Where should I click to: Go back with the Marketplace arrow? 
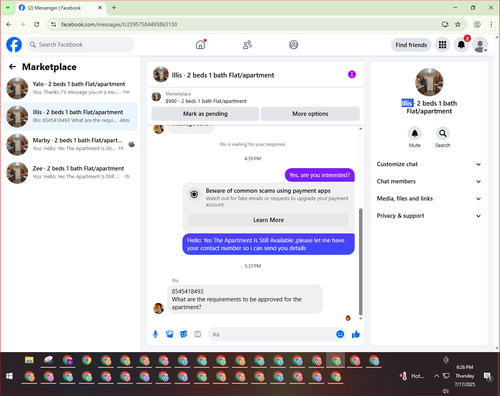(12, 67)
